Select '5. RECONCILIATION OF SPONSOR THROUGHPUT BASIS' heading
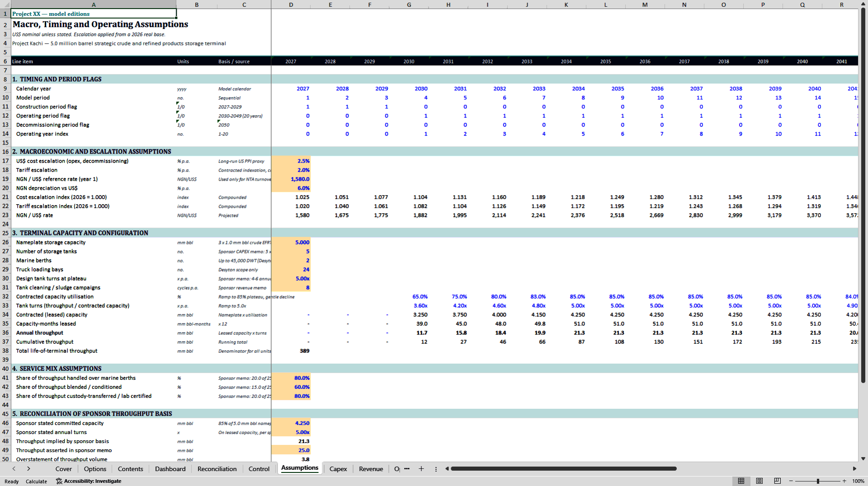The height and width of the screenshot is (486, 868). (x=92, y=414)
